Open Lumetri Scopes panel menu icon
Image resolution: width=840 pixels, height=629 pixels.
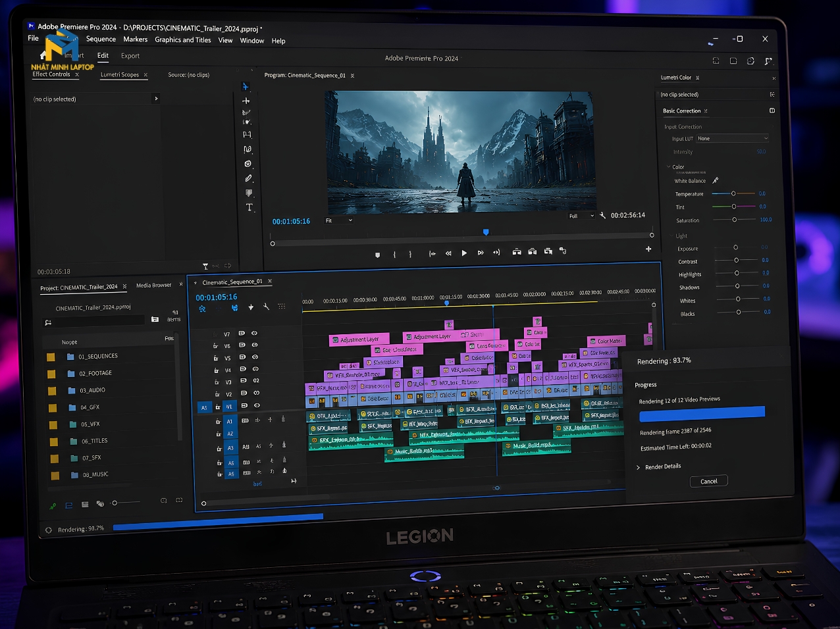pos(145,75)
